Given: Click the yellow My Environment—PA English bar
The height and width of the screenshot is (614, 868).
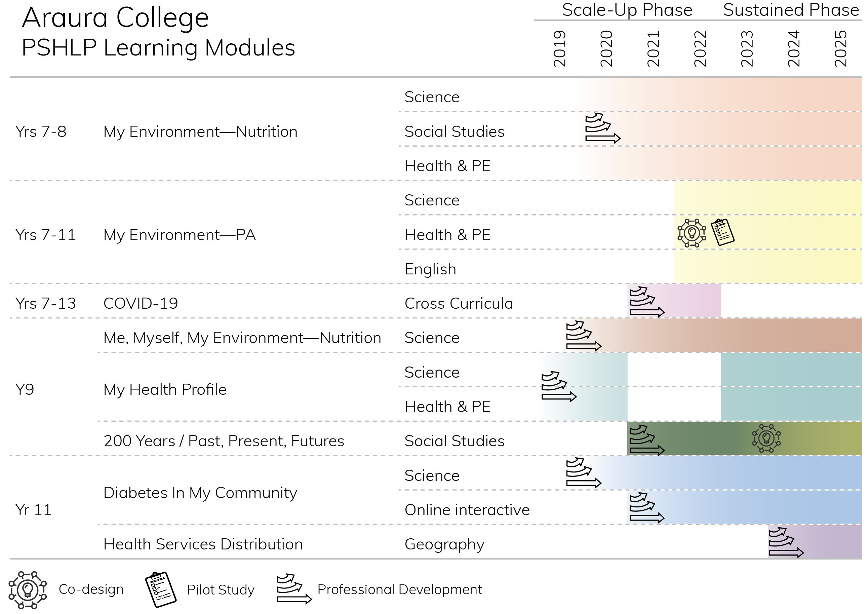Looking at the screenshot, I should pos(768,267).
